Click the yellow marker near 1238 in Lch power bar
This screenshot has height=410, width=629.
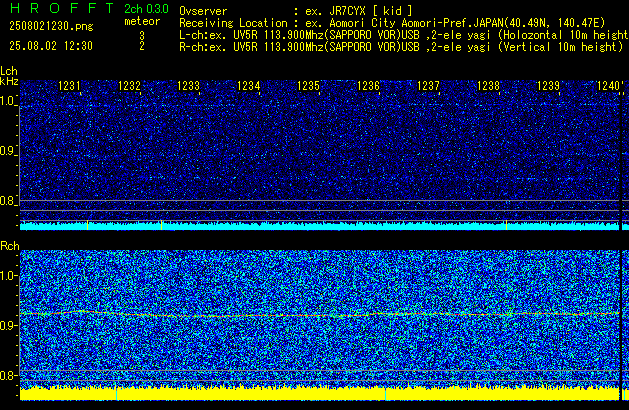(506, 225)
